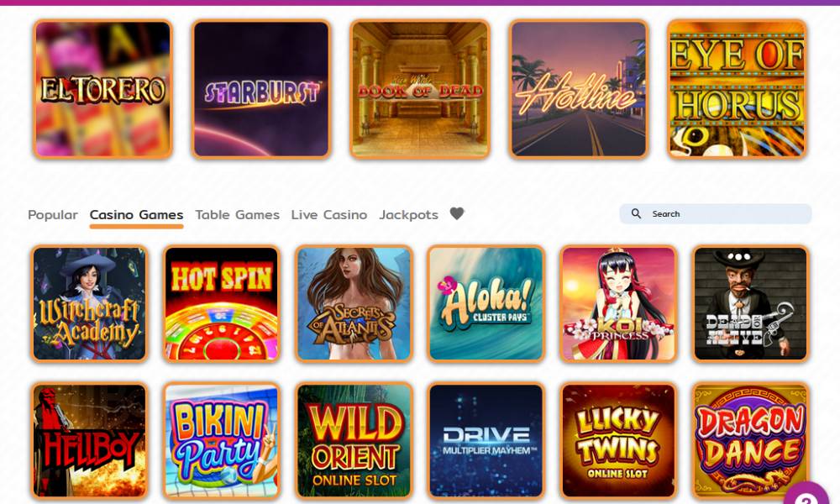The image size is (840, 504).
Task: Open the favorites heart icon filter
Action: pyautogui.click(x=457, y=213)
